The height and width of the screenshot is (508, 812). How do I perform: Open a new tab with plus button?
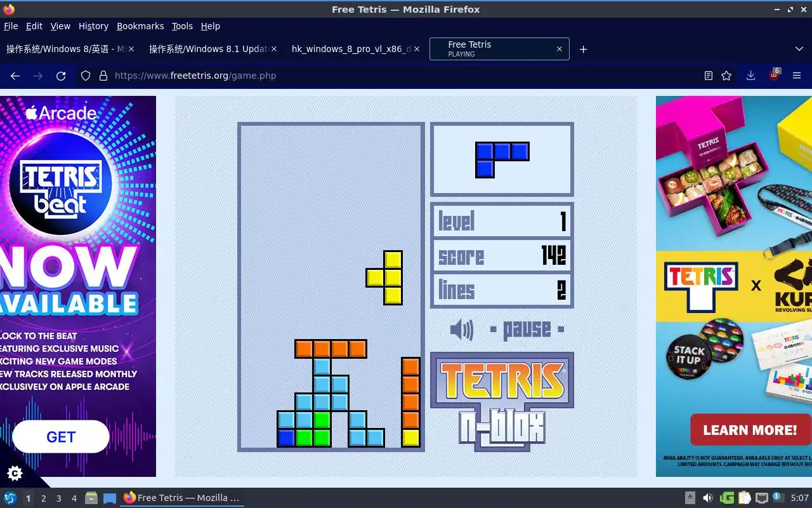(583, 49)
